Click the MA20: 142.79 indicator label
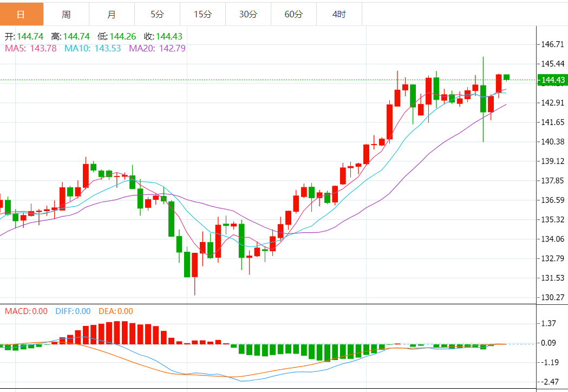This screenshot has width=568, height=392. [157, 48]
